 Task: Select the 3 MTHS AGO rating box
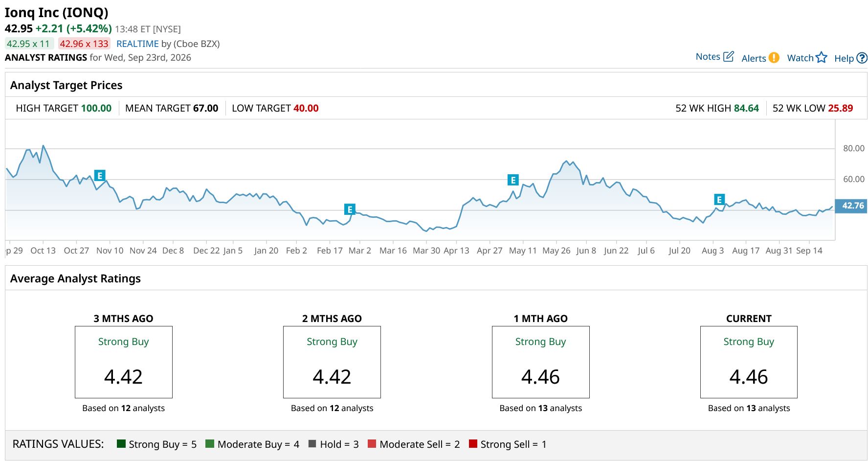[124, 362]
